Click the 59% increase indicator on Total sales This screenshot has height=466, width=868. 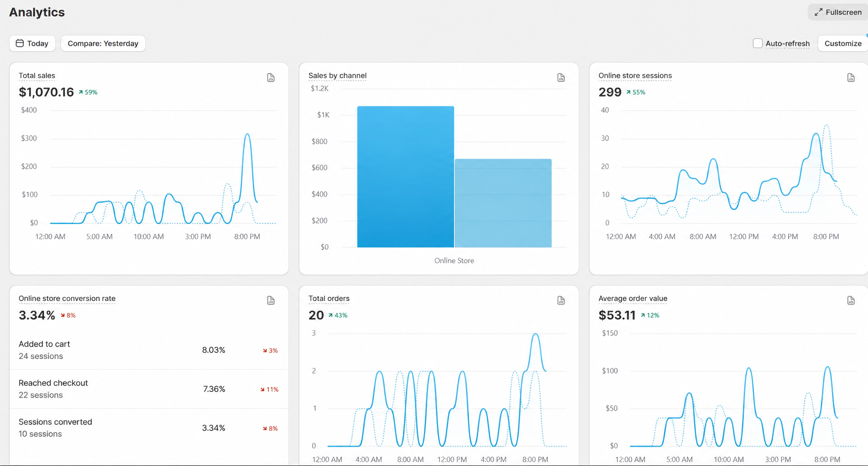click(x=88, y=92)
